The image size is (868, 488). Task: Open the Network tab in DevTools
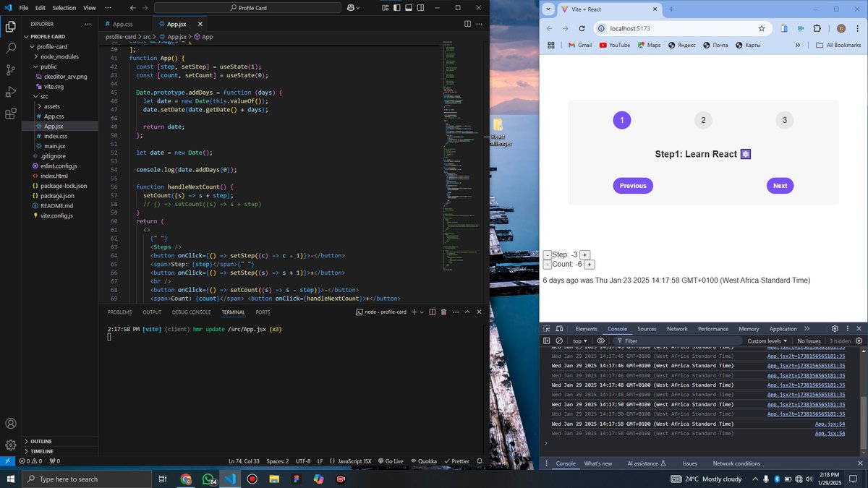pos(677,329)
